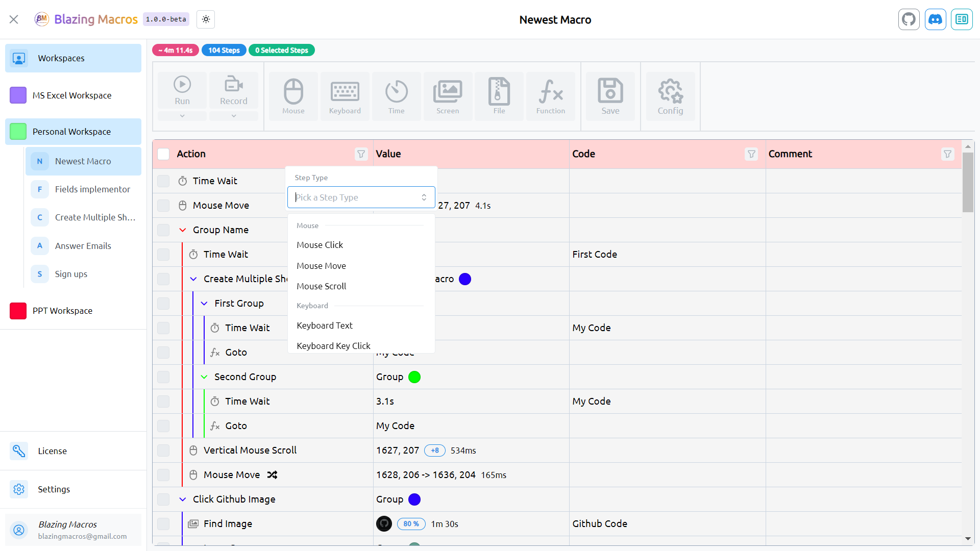Screen dimensions: 980x551
Task: Open Settings gear icon
Action: click(19, 489)
